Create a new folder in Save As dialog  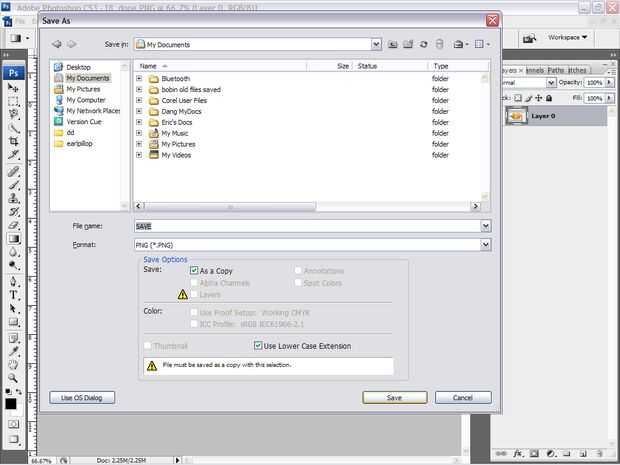(x=408, y=44)
